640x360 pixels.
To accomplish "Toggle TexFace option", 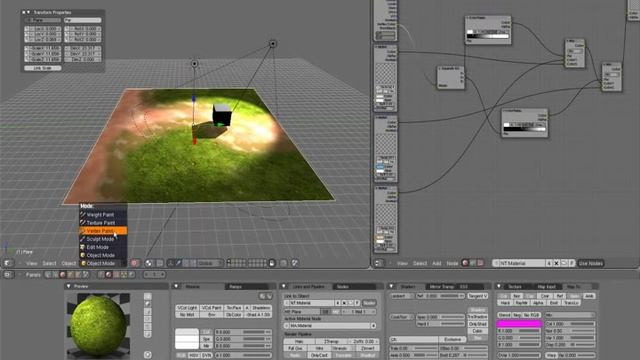I will point(234,308).
